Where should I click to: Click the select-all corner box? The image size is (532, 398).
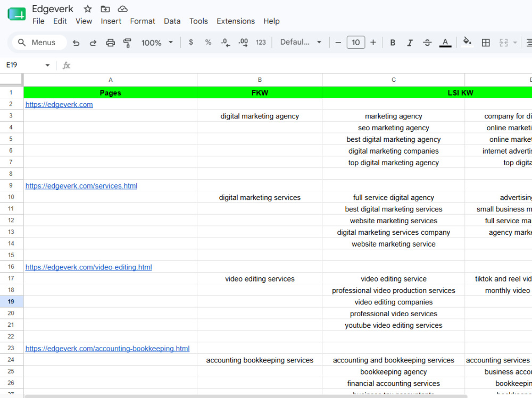11,80
